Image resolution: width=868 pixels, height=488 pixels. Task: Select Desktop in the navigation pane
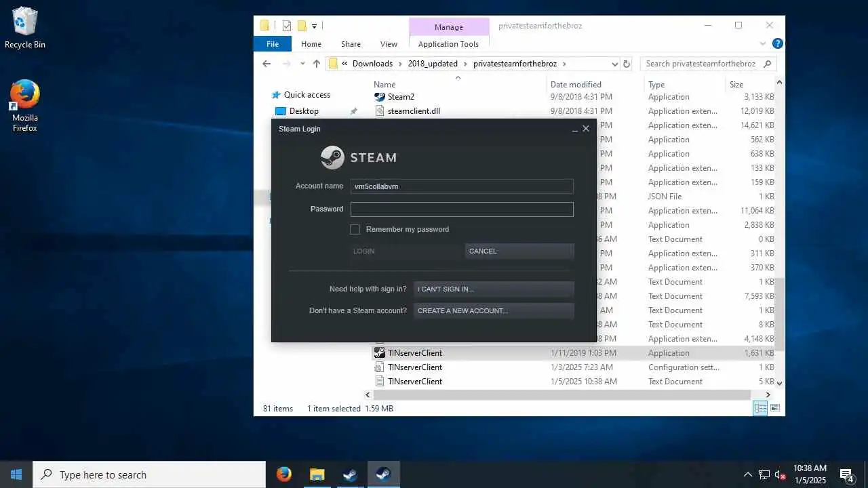point(304,111)
